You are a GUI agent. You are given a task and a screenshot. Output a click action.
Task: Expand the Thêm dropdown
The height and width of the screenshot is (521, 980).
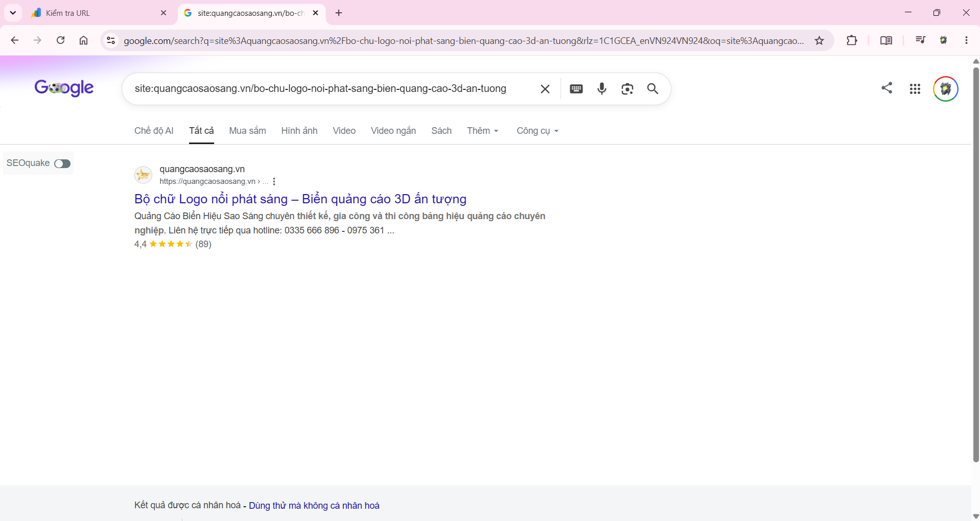(482, 131)
